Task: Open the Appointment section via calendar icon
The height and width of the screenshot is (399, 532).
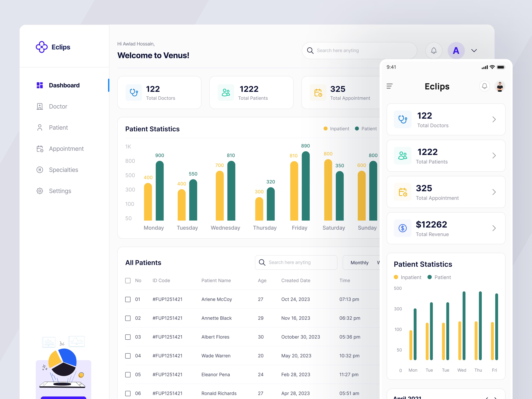Action: [x=40, y=149]
